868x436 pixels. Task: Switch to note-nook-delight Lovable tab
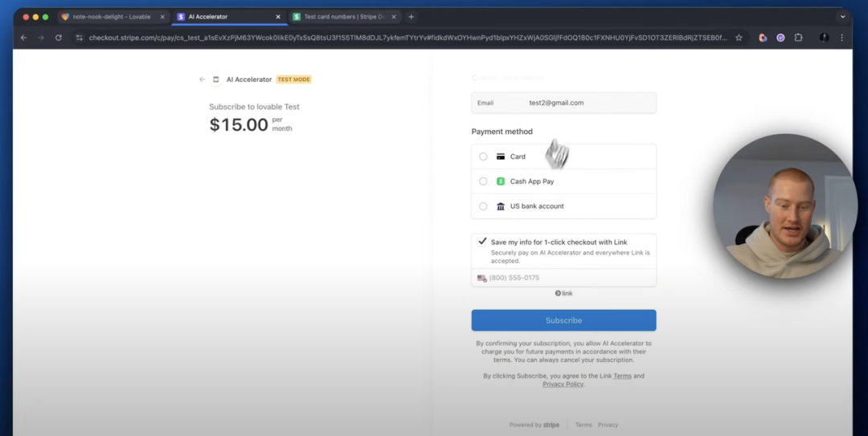(113, 17)
